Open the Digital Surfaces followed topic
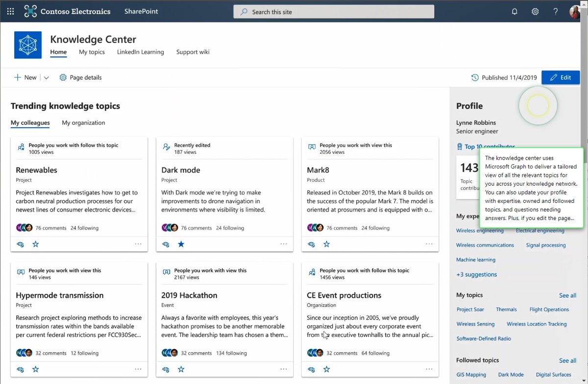 [554, 375]
